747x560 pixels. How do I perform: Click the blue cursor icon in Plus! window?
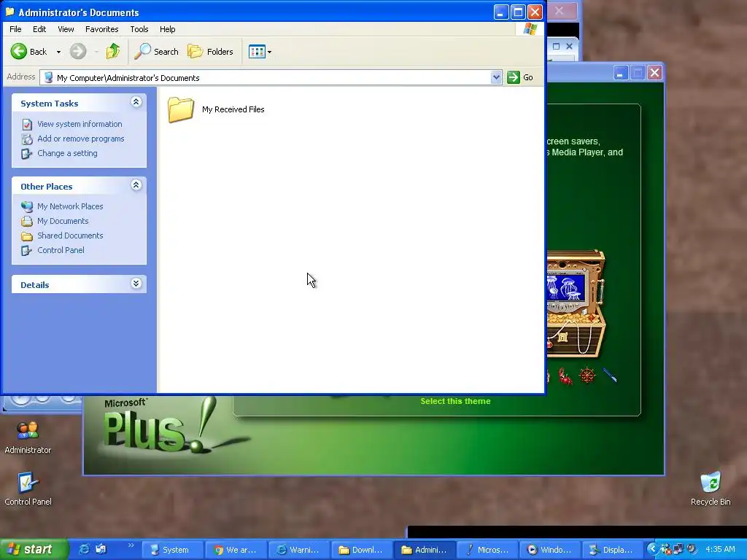tap(610, 376)
